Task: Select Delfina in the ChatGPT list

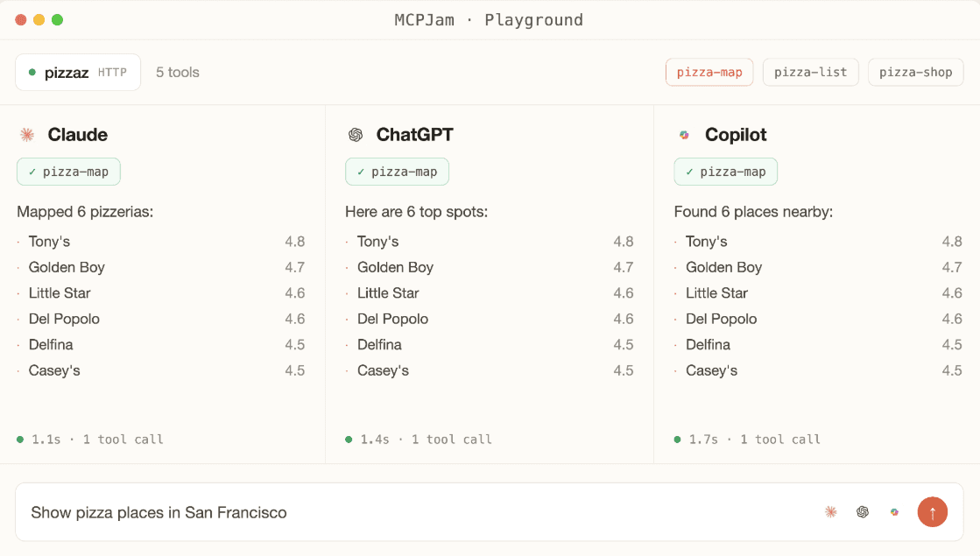Action: pyautogui.click(x=379, y=345)
